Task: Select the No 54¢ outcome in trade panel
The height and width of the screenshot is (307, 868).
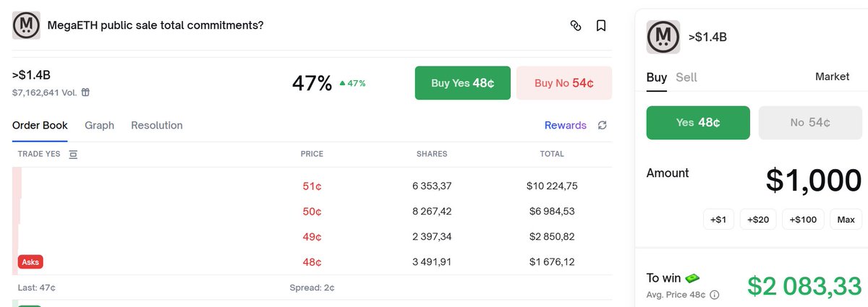Action: [x=809, y=123]
